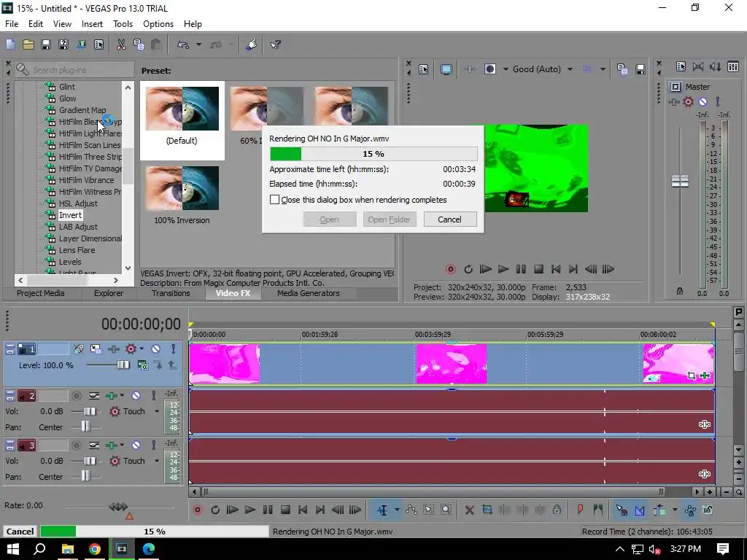Click the transport bar Loop Playback icon
This screenshot has width=747, height=560.
tap(215, 510)
